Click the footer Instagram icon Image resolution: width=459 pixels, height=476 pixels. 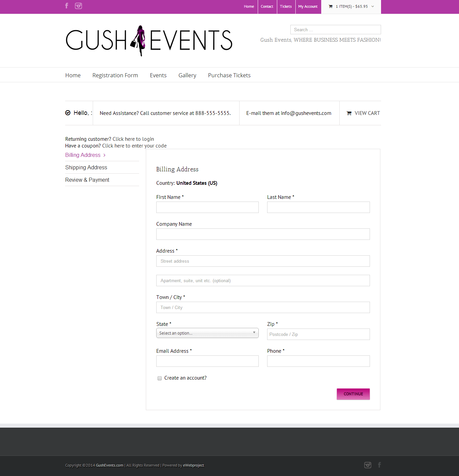368,465
